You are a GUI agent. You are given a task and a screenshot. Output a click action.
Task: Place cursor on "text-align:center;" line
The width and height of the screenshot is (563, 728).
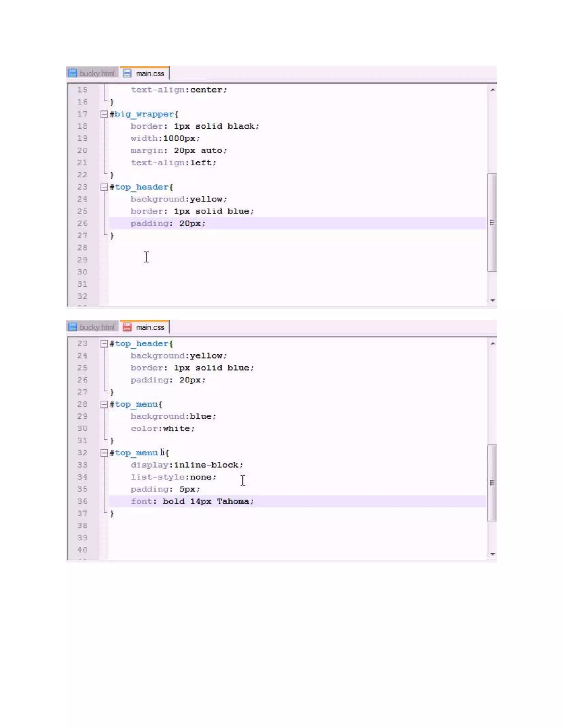pyautogui.click(x=179, y=90)
